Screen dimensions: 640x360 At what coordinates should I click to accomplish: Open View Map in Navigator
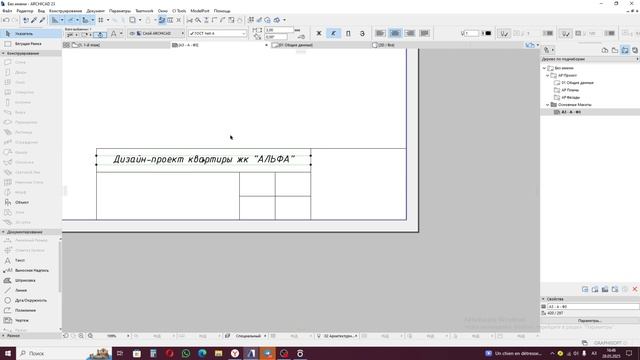click(x=615, y=50)
